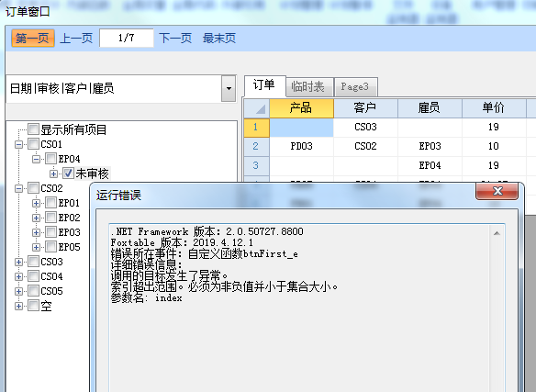This screenshot has width=536, height=392.
Task: Switch to the 临时表 tab
Action: tap(308, 87)
